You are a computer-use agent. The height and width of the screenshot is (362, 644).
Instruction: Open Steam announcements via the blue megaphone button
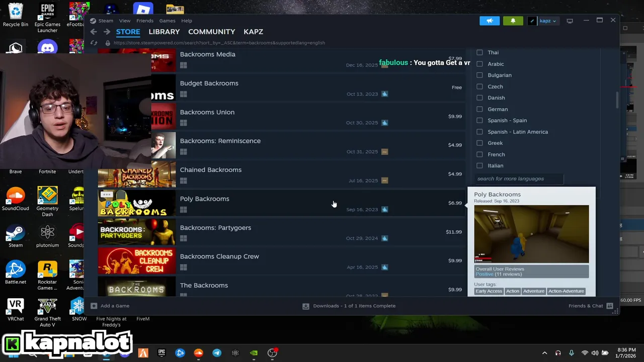pos(490,21)
